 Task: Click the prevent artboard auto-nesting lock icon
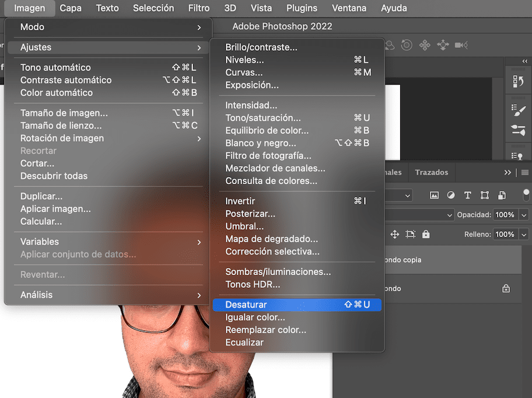[410, 234]
